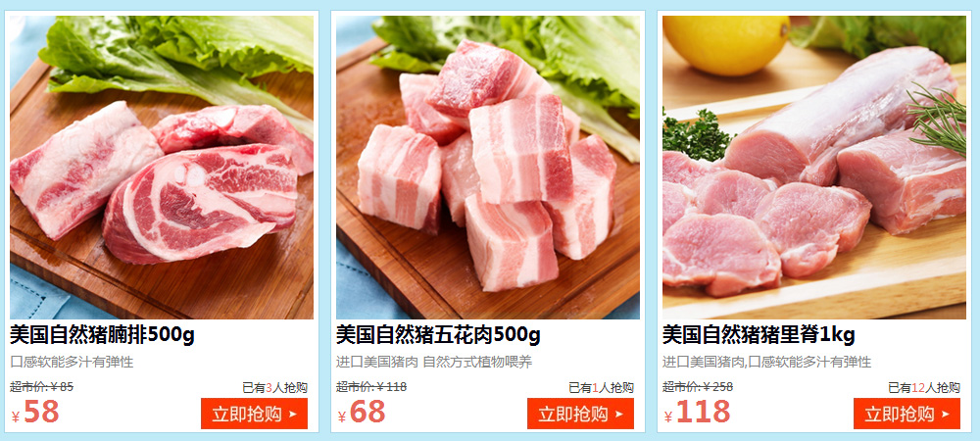Click description 进口美国猪肉 自然方式植物喂养
Viewport: 980px width, 441px height.
pyautogui.click(x=434, y=363)
